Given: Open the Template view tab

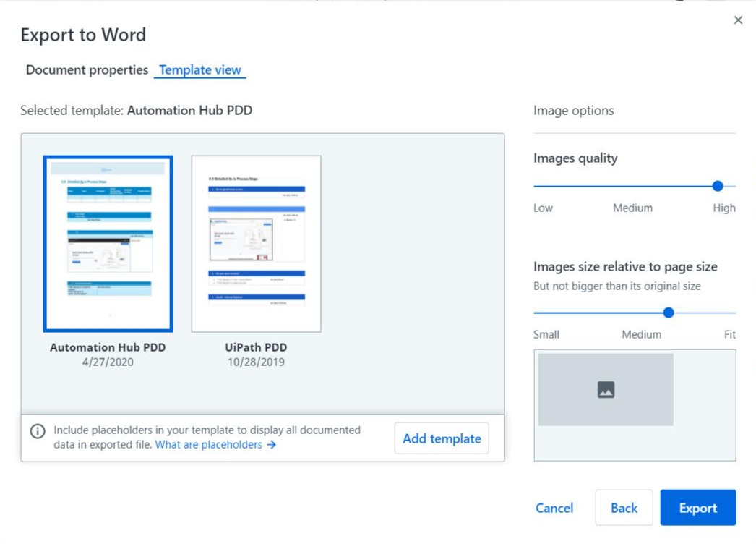Looking at the screenshot, I should (x=200, y=70).
